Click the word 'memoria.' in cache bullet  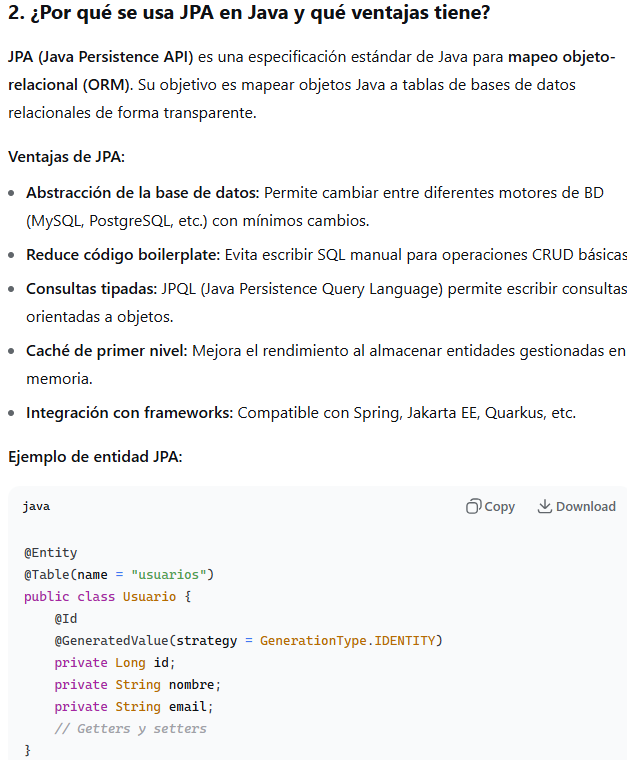(x=59, y=379)
